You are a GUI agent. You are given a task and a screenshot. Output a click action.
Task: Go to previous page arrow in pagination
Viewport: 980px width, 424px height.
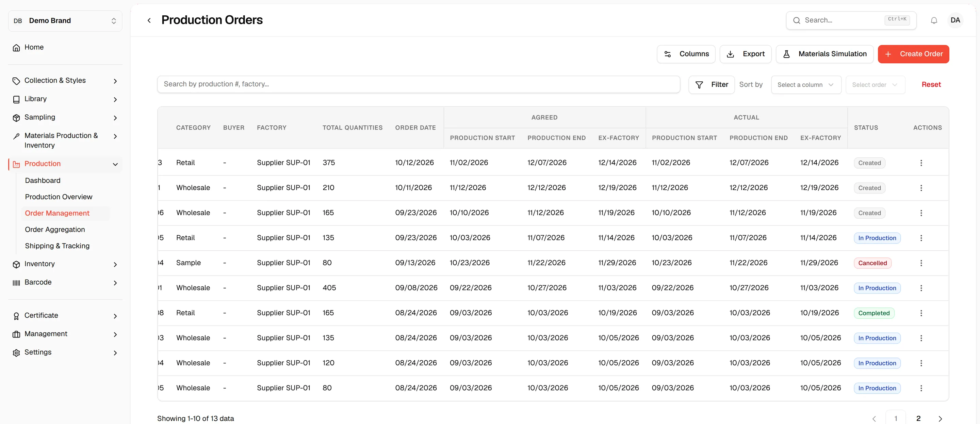874,419
